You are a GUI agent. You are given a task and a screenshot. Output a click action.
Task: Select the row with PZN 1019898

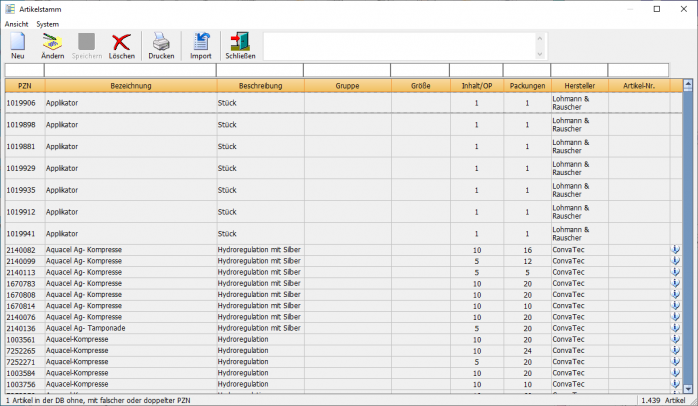(x=343, y=125)
